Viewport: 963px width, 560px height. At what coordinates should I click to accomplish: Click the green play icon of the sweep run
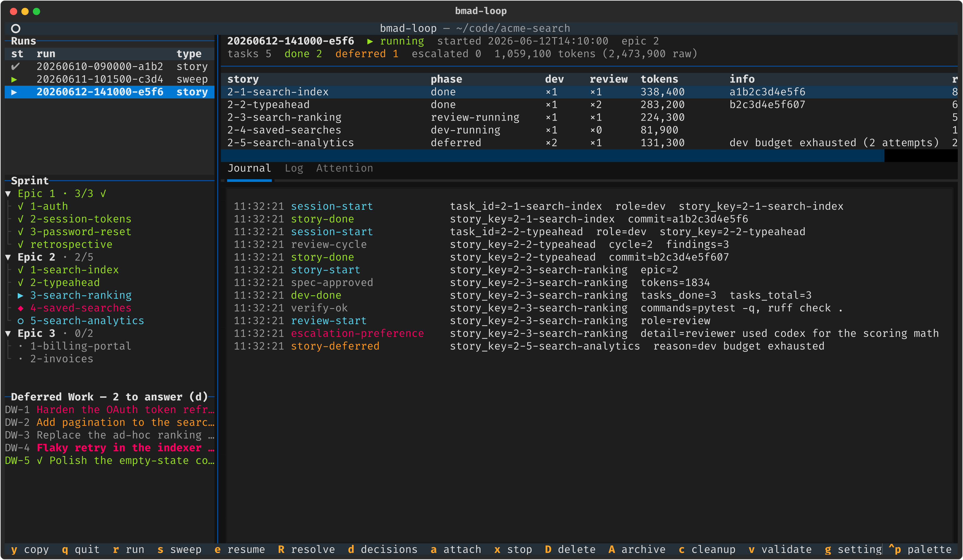[x=14, y=79]
